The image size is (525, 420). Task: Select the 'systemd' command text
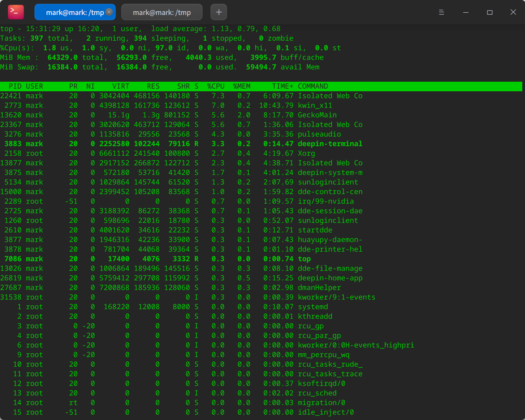point(313,307)
